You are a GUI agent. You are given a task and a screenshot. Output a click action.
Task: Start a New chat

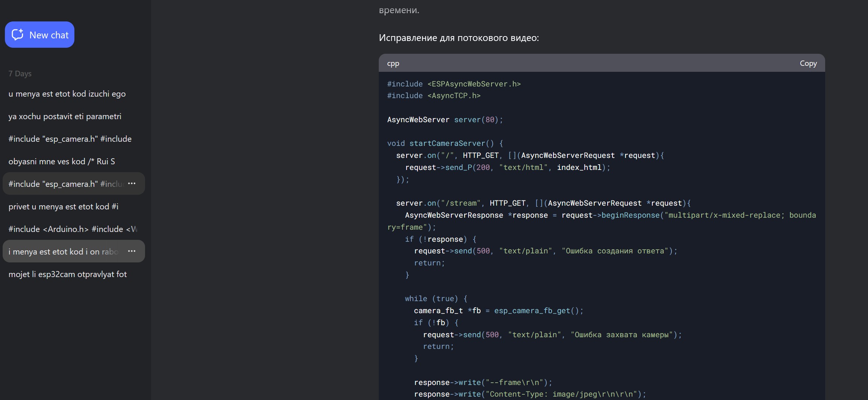point(39,35)
